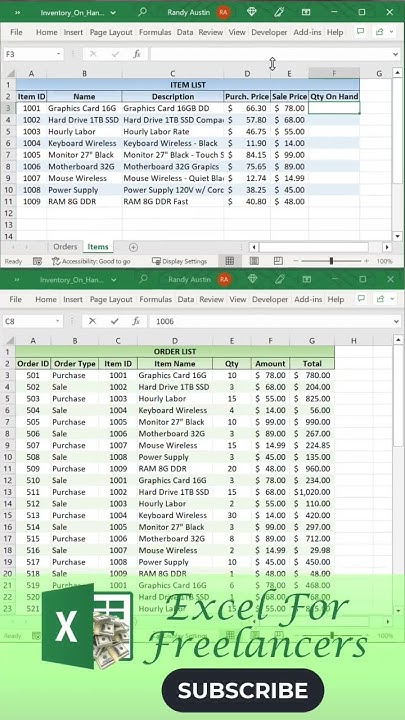Expand the formula bar in top window
This screenshot has width=405, height=720.
pyautogui.click(x=396, y=54)
